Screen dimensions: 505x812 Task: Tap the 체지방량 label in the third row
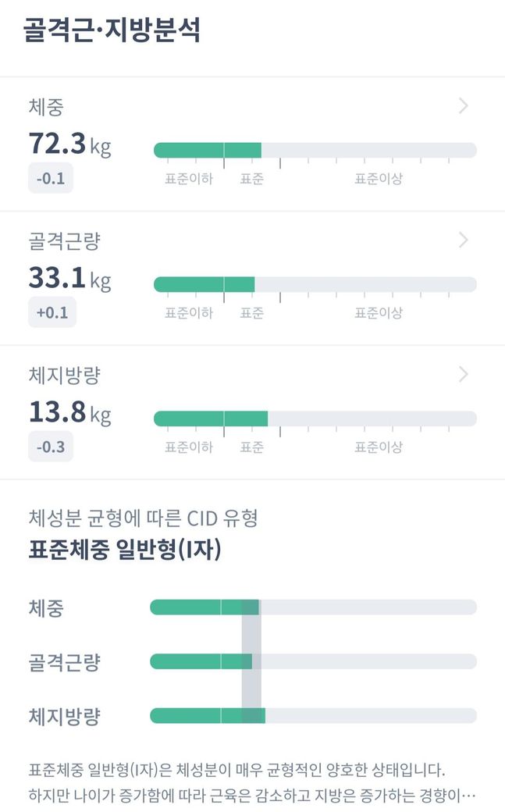[65, 376]
